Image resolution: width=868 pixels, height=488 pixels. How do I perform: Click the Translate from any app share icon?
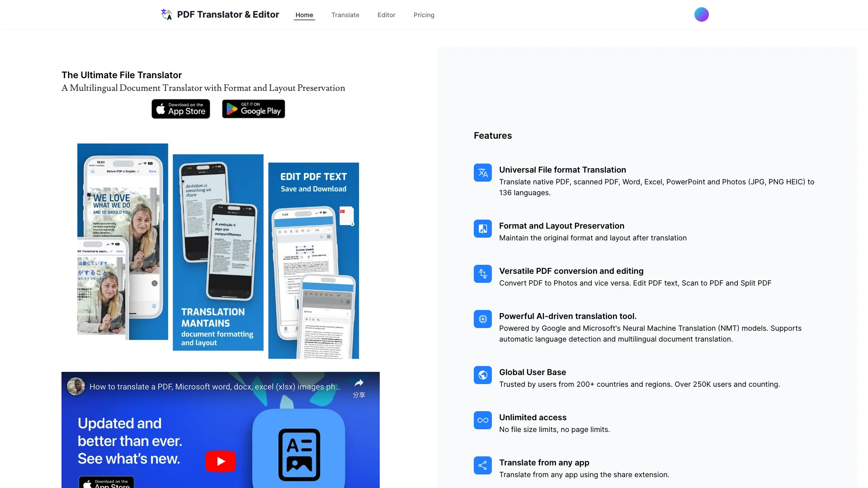(483, 465)
